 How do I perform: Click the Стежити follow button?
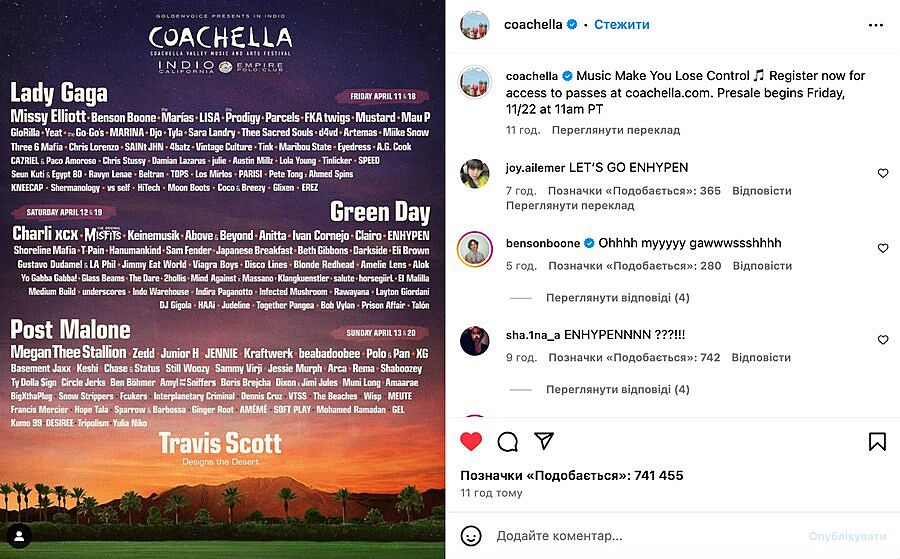coord(621,24)
